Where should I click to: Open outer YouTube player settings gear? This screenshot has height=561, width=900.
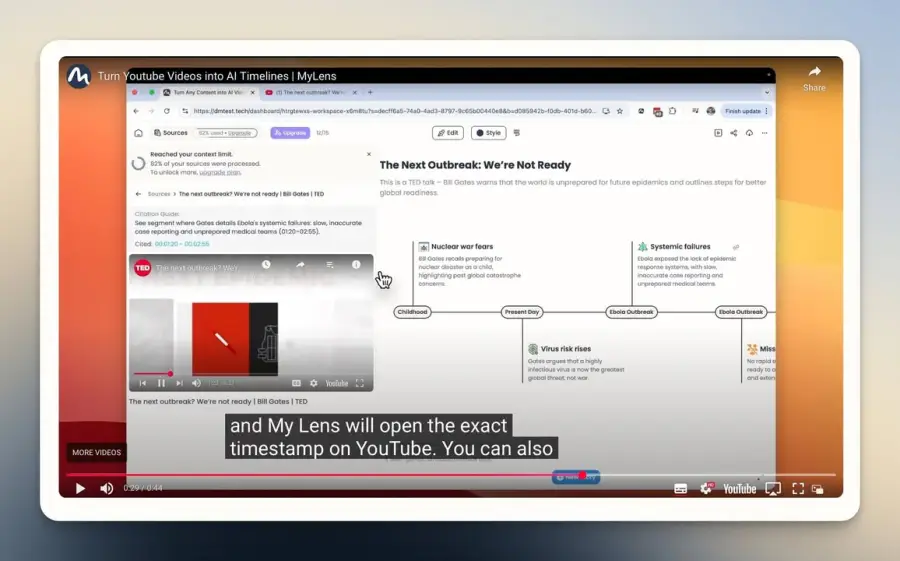[706, 489]
